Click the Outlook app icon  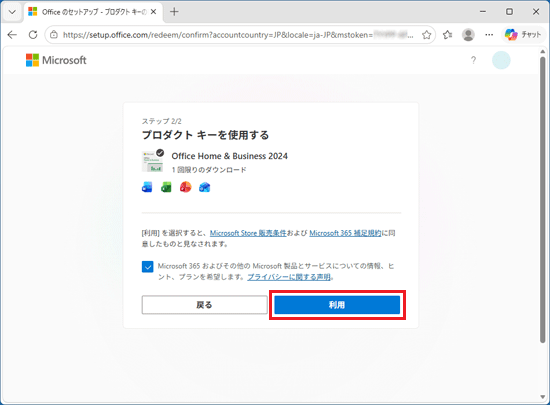[x=204, y=187]
